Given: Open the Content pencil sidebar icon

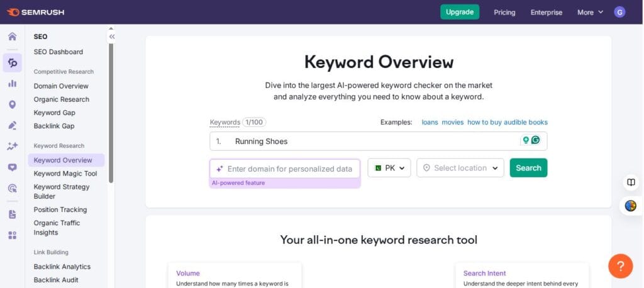Looking at the screenshot, I should [x=13, y=125].
